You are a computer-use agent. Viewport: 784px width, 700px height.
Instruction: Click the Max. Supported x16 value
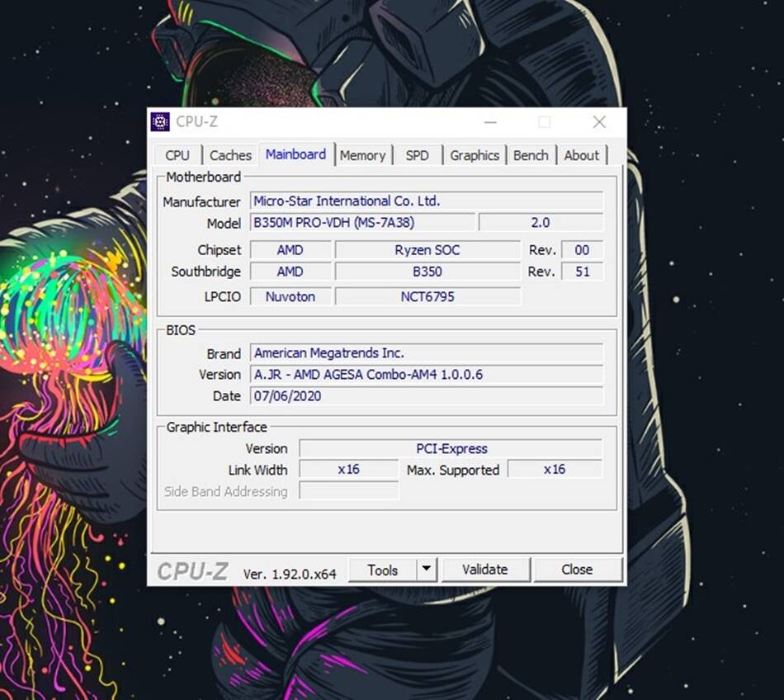[555, 470]
